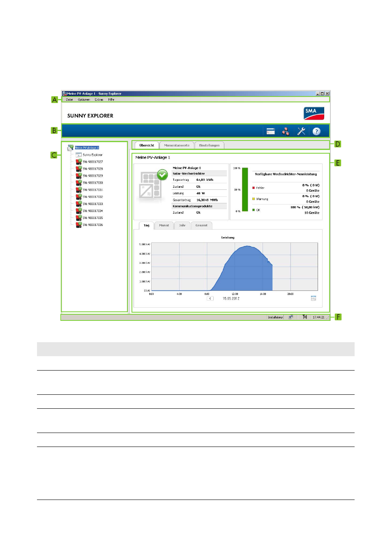The width and height of the screenshot is (392, 555).
Task: Select inverter SN: 900017031
Action: point(93,190)
